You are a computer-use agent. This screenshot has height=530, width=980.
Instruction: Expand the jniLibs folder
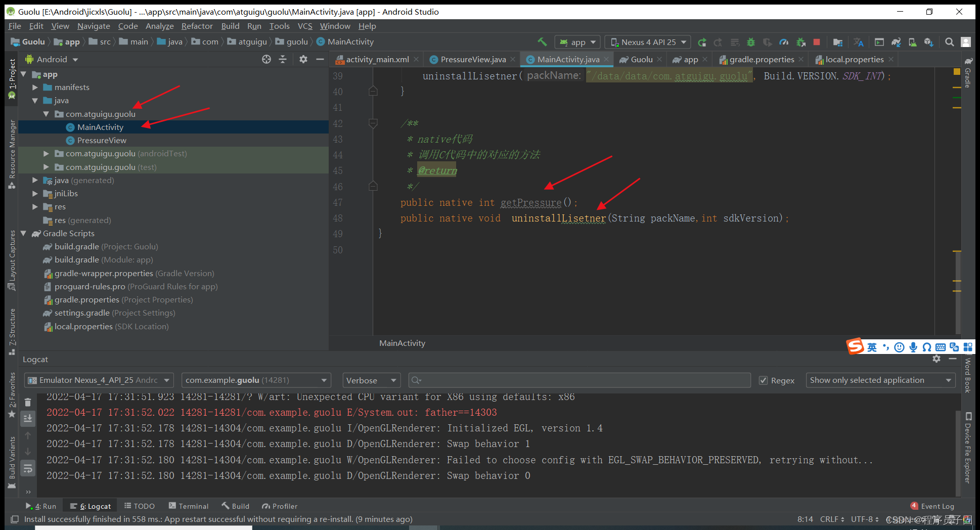coord(35,194)
